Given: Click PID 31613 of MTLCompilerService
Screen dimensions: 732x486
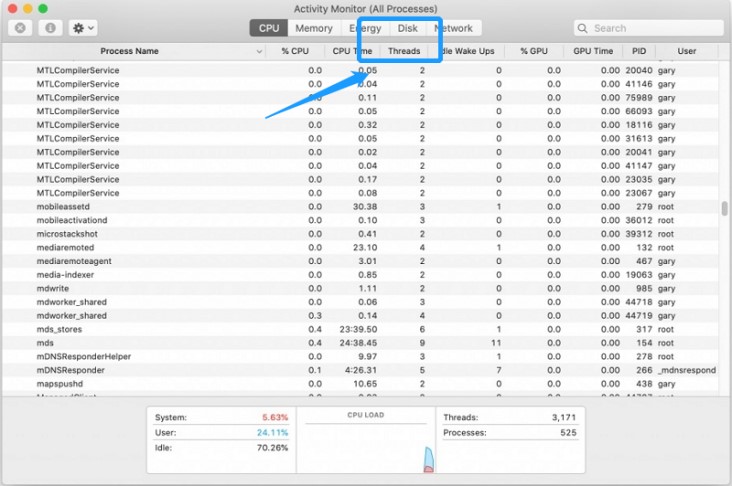Looking at the screenshot, I should [639, 139].
